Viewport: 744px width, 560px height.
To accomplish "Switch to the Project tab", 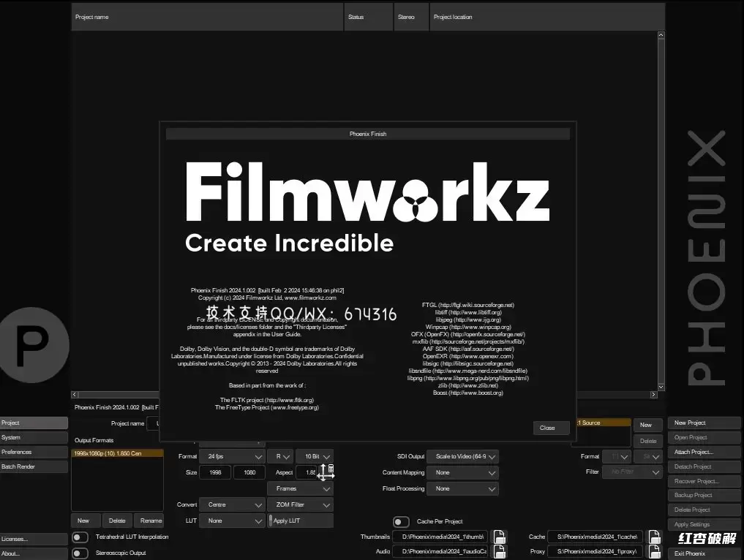I will coord(34,423).
